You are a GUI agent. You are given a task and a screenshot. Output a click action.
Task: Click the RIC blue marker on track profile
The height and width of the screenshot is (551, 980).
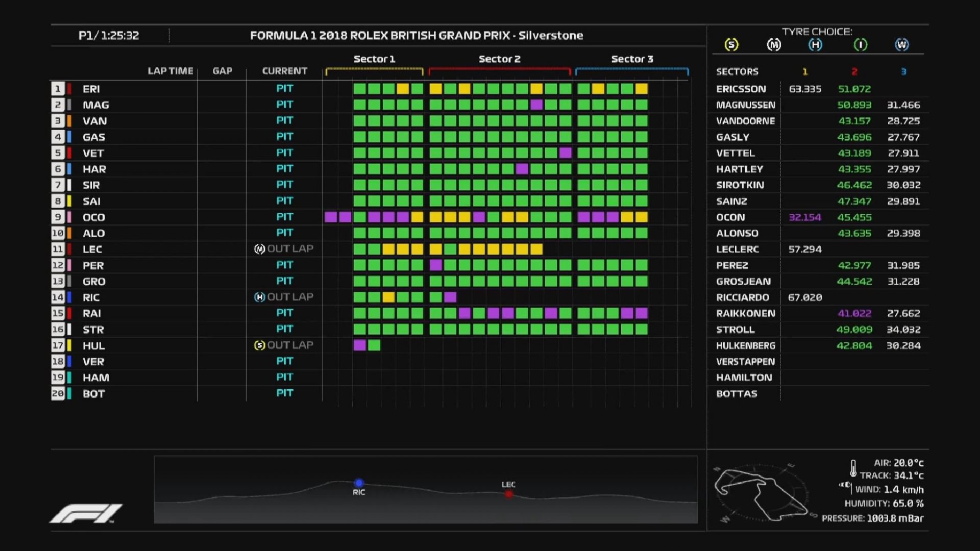coord(359,483)
